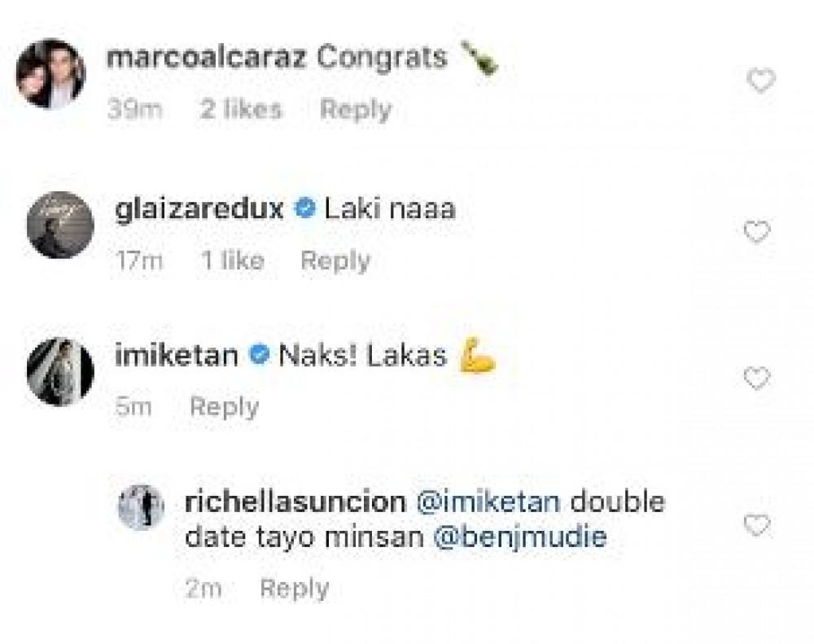Reply to imiketan's comment
This screenshot has width=814, height=644.
click(x=223, y=406)
